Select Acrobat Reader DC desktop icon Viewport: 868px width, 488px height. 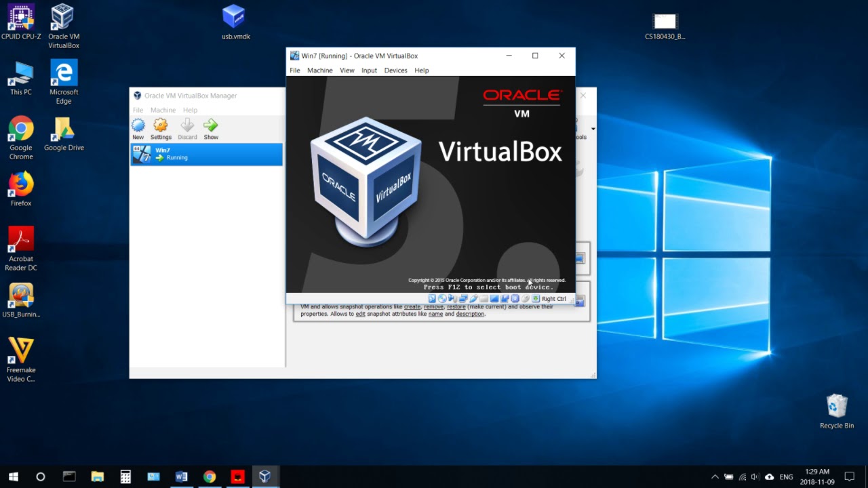pos(21,249)
